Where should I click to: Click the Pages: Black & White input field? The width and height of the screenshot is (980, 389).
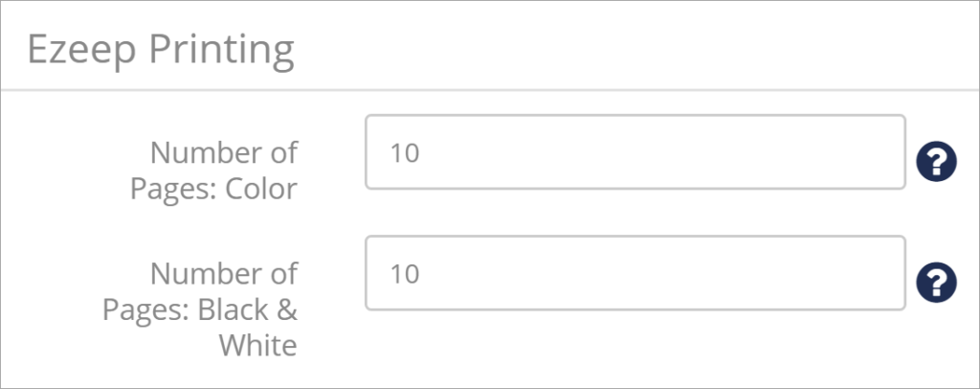click(x=635, y=274)
